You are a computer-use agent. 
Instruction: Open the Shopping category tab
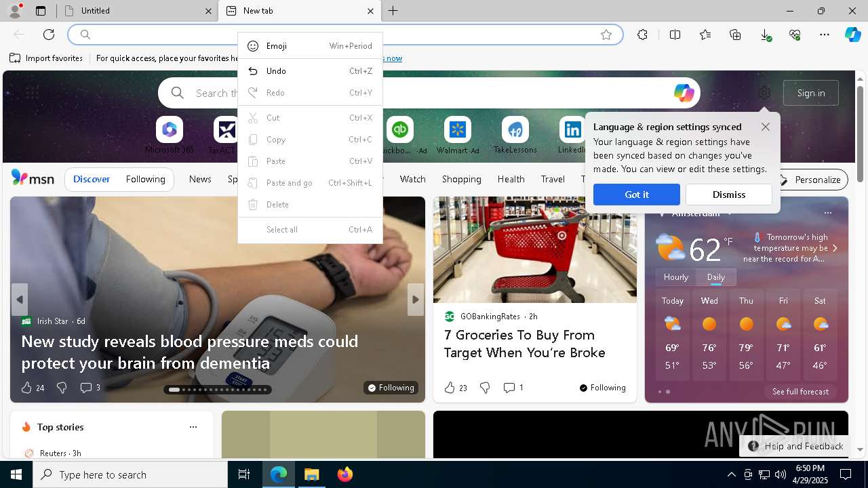pos(461,180)
